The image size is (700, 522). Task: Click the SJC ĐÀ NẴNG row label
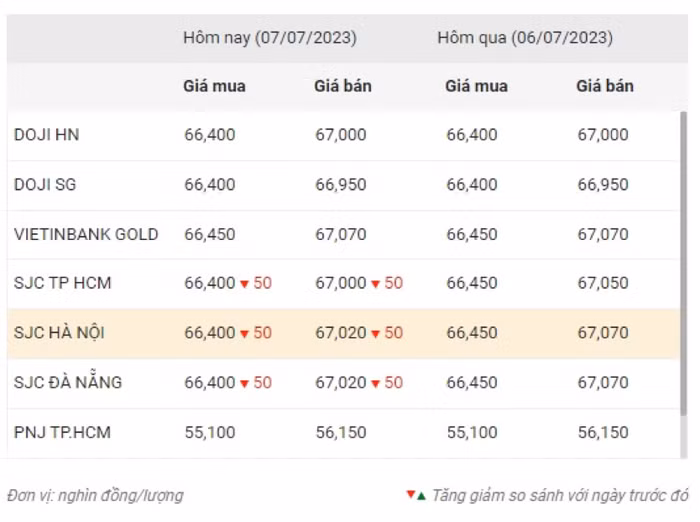pos(66,383)
